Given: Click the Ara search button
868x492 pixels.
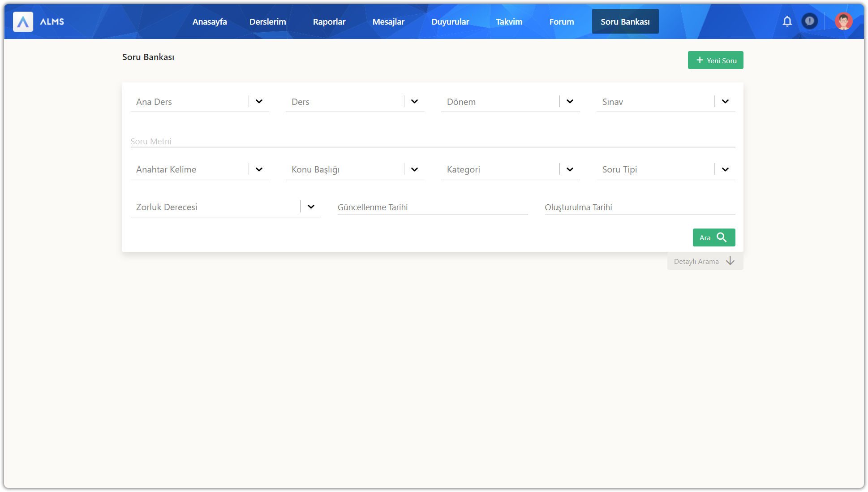Looking at the screenshot, I should click(x=713, y=237).
